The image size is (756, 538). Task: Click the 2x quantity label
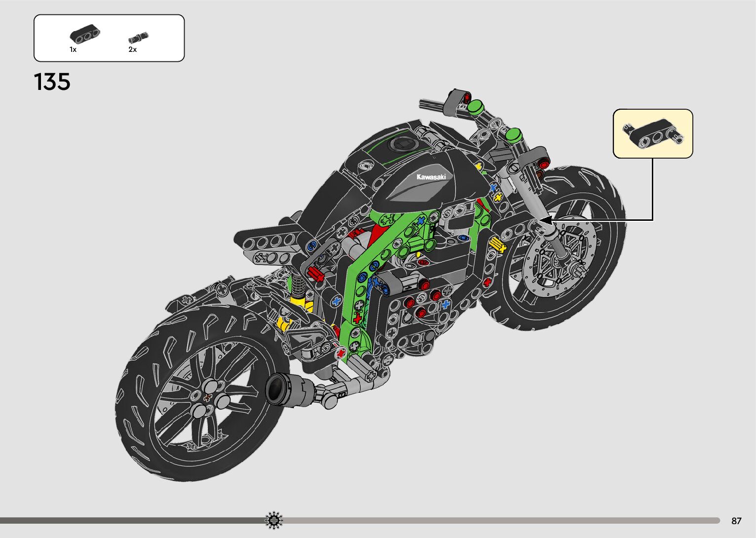[x=132, y=49]
